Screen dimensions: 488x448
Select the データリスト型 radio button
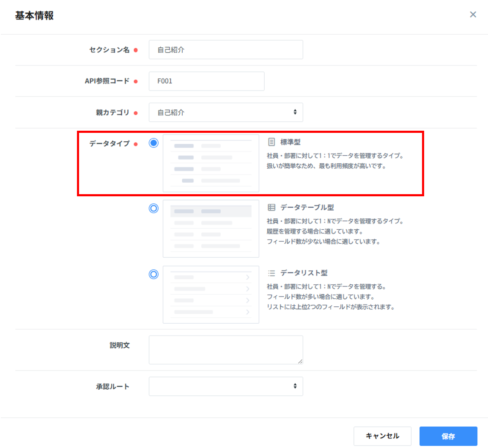[154, 274]
